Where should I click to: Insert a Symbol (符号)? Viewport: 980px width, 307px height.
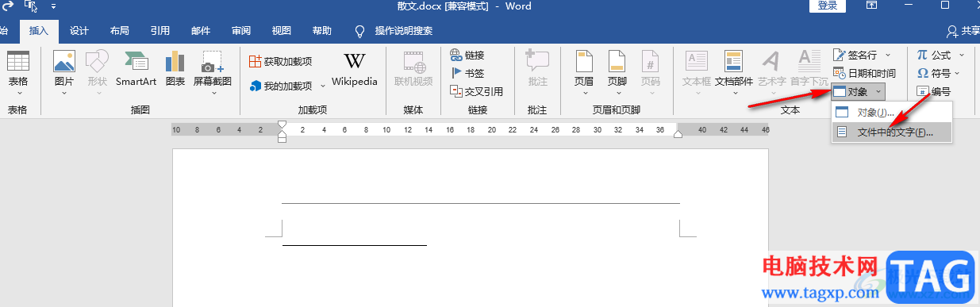pos(934,73)
